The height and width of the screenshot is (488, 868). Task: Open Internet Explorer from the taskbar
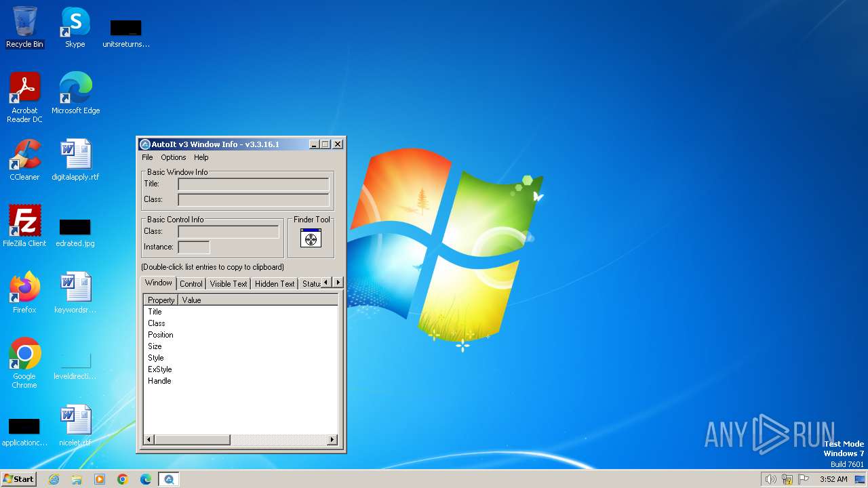coord(54,479)
